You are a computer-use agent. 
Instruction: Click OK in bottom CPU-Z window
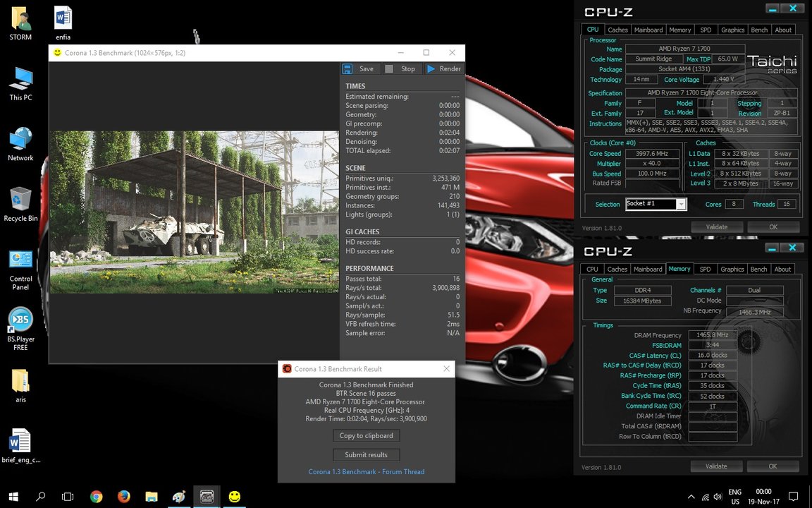[773, 466]
